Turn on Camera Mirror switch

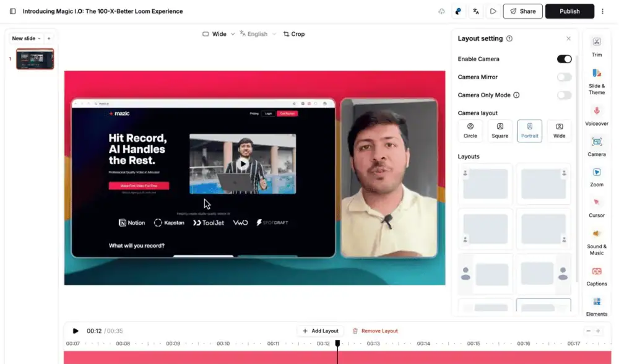pyautogui.click(x=564, y=77)
